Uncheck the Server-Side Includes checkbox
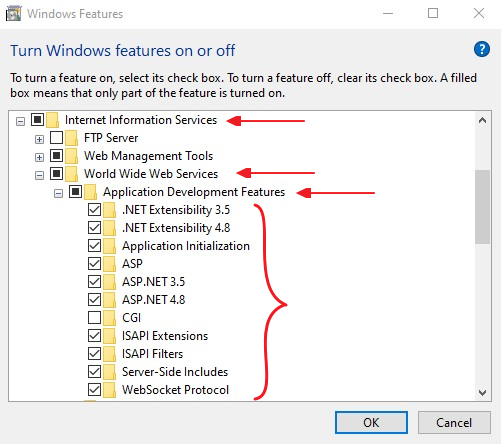Viewport: 501px width, 444px height. coord(94,372)
